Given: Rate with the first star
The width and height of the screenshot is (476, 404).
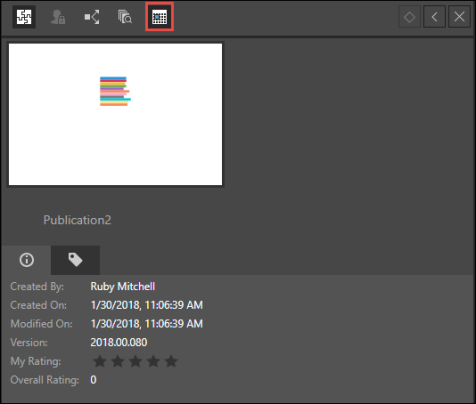Looking at the screenshot, I should tap(100, 361).
